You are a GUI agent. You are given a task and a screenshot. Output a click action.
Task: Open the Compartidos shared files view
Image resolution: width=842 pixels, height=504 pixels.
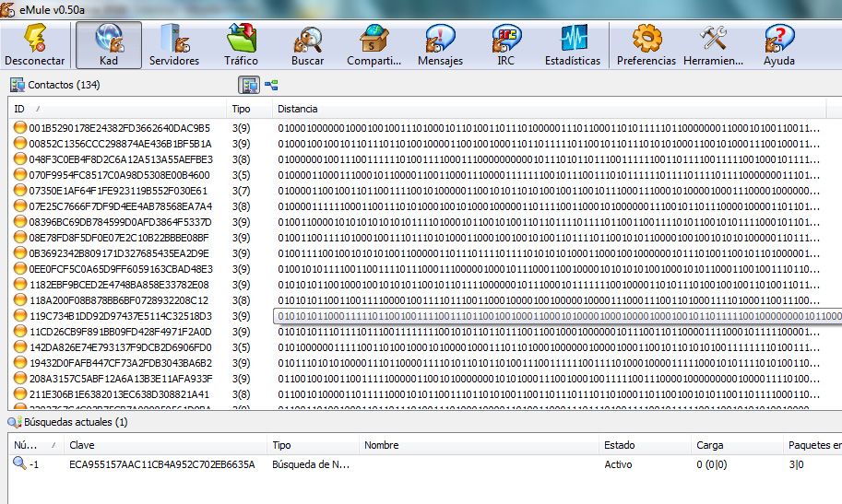click(x=374, y=45)
